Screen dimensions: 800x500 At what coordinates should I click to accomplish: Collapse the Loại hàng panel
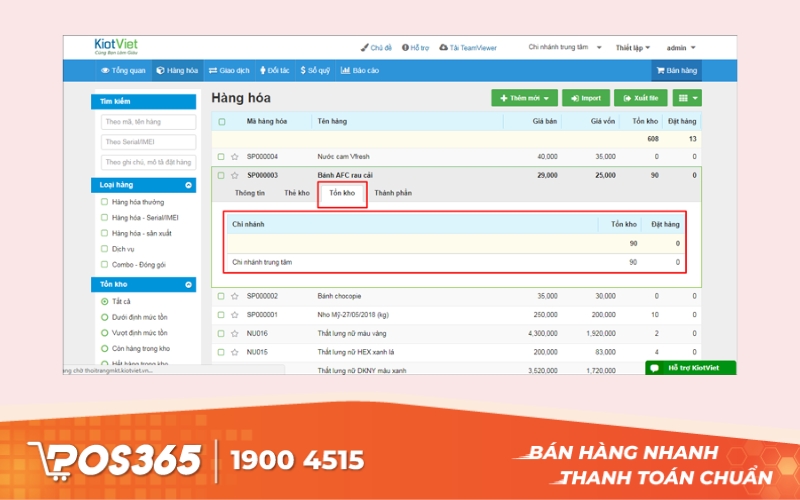click(x=188, y=185)
